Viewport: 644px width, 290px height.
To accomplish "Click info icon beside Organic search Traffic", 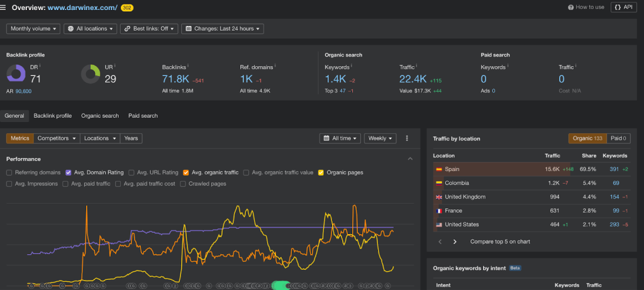I will 416,65.
